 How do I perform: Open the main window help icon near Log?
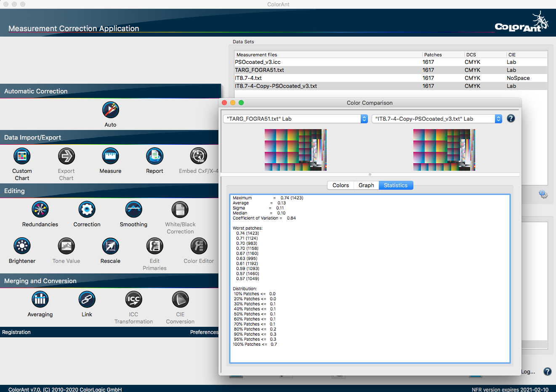(x=547, y=371)
